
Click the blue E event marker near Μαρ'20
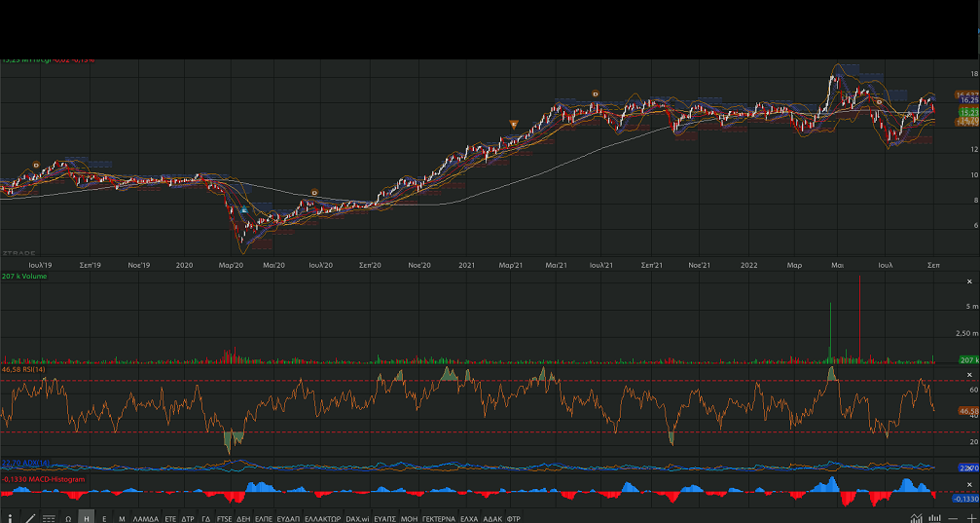[x=243, y=210]
